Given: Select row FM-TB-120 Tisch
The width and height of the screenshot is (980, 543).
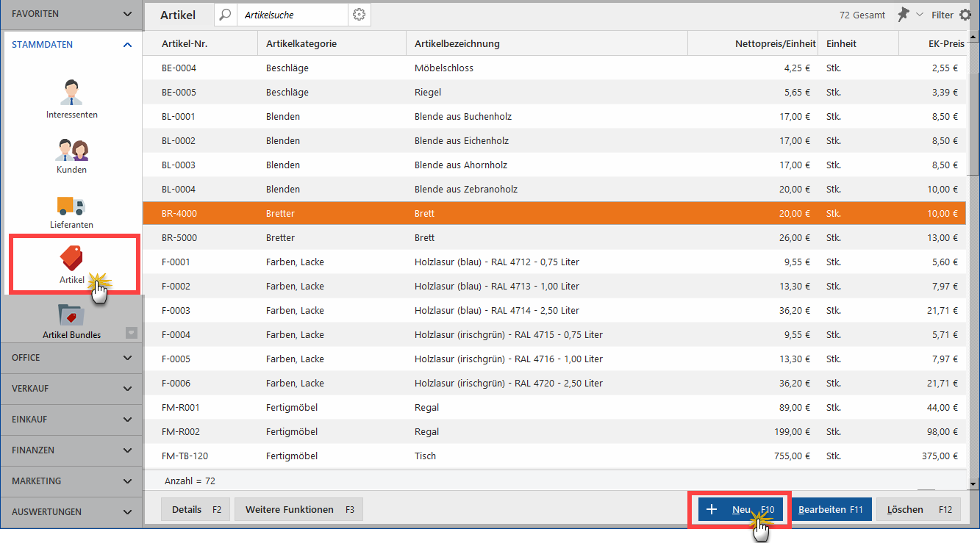Looking at the screenshot, I should click(x=554, y=456).
